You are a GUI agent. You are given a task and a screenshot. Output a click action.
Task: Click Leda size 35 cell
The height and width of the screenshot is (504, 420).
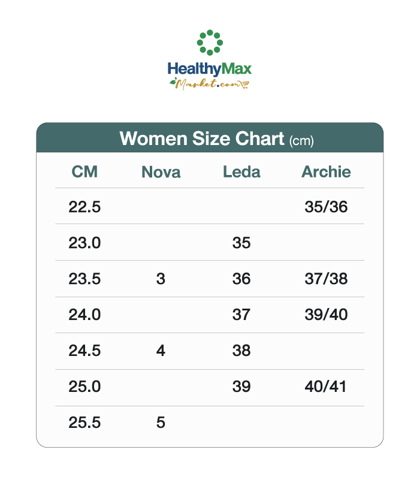coord(241,243)
